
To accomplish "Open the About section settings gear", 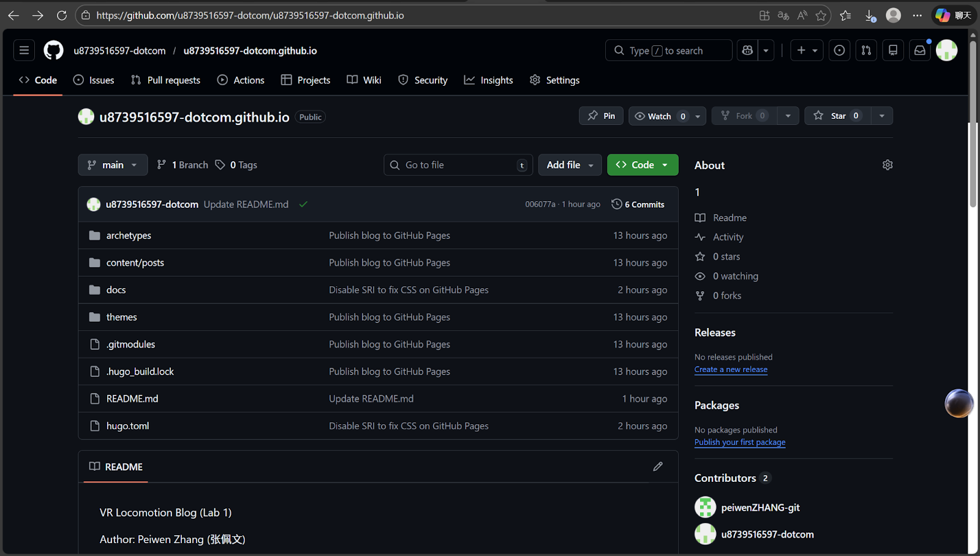I will (x=887, y=165).
